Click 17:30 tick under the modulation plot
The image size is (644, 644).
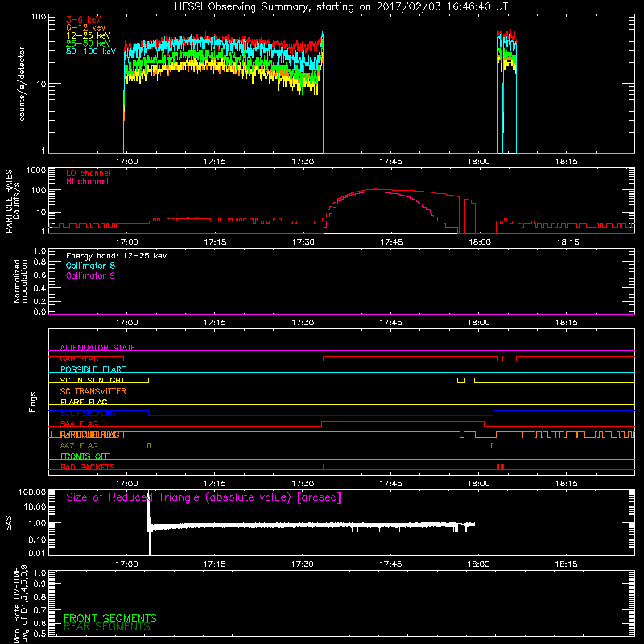303,323
